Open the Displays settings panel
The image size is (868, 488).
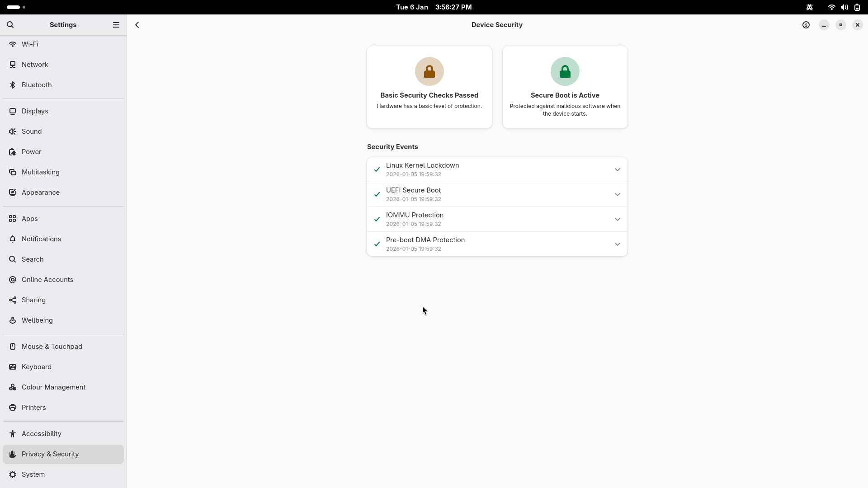35,111
